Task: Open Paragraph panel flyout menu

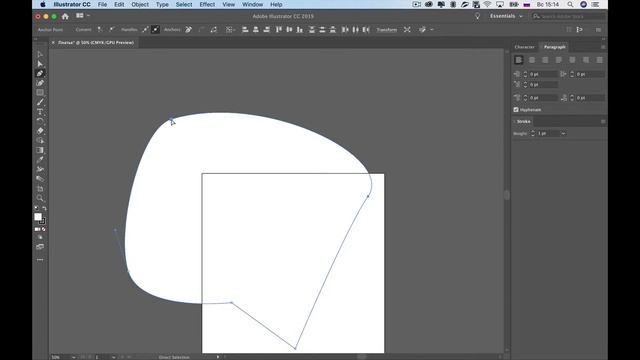Action: [x=603, y=47]
